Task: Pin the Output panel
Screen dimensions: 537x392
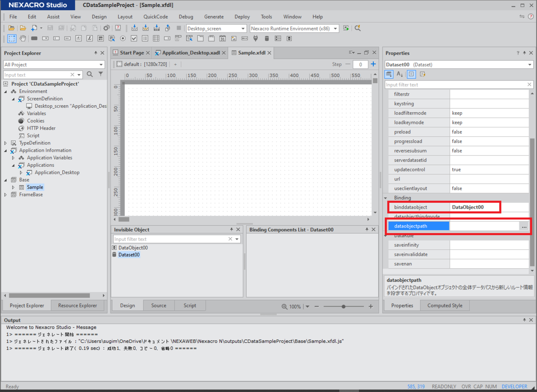Action: (x=524, y=320)
